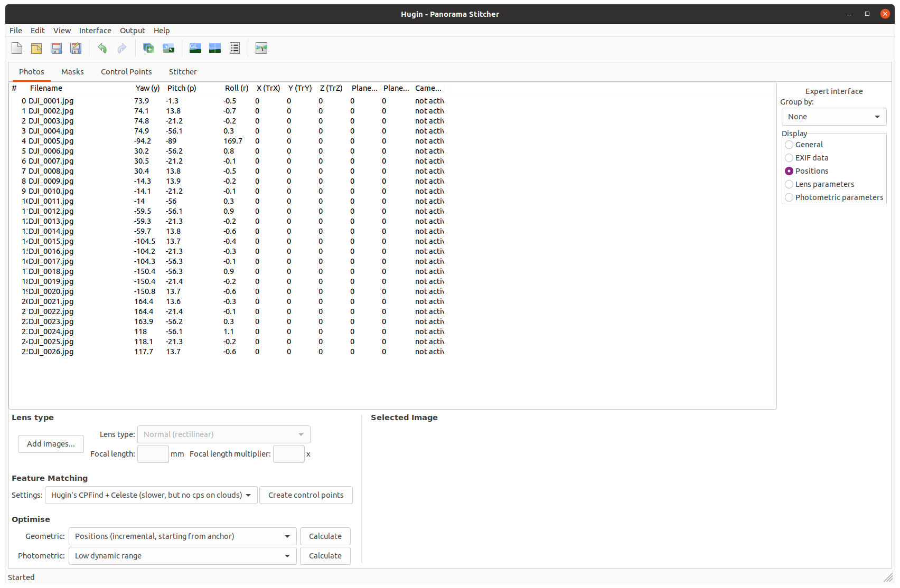
Task: Click the yaw value 163.9
Action: coord(144,321)
